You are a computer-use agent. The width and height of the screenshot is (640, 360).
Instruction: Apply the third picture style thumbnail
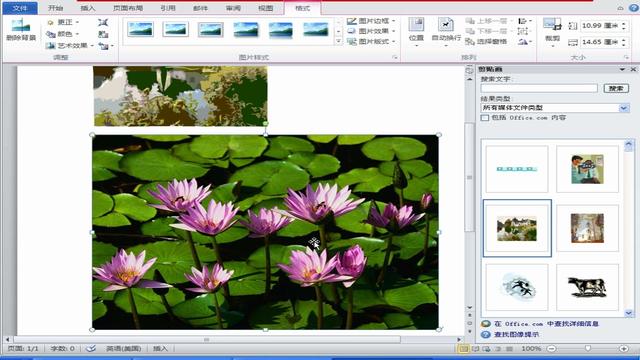tap(211, 30)
